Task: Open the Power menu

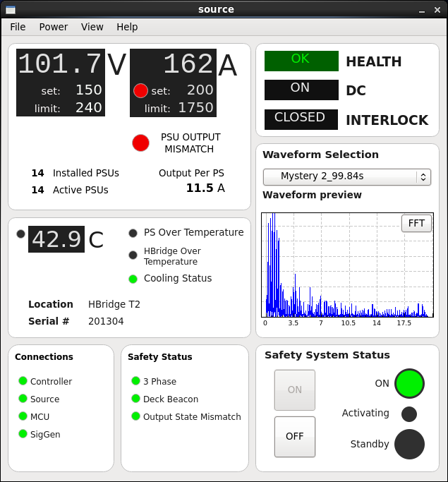Action: (x=53, y=27)
